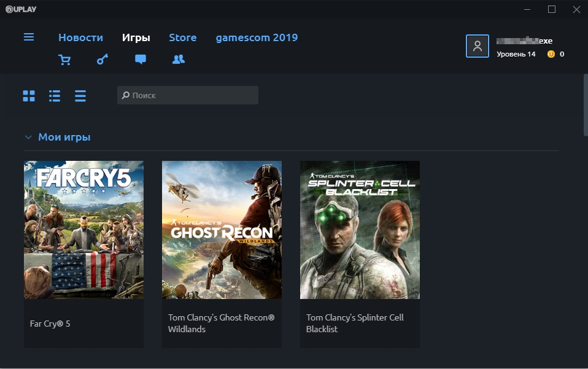Click the key activation icon
This screenshot has width=588, height=369.
click(x=103, y=60)
